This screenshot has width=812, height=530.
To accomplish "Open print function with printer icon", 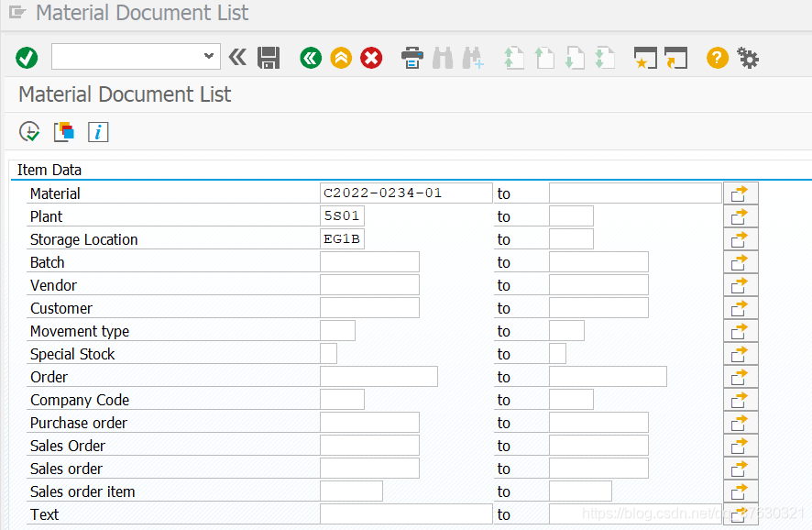I will 411,58.
